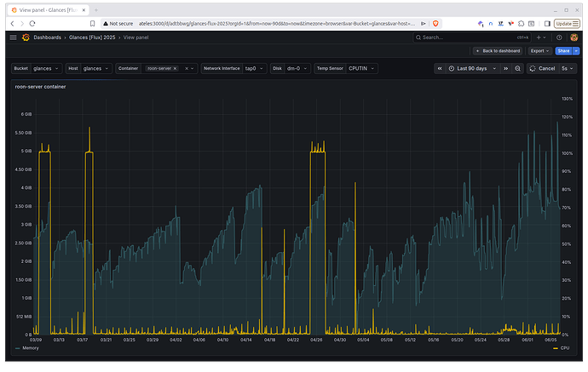Go to Dashboards breadcrumb
Image resolution: width=588 pixels, height=372 pixels.
coord(47,37)
